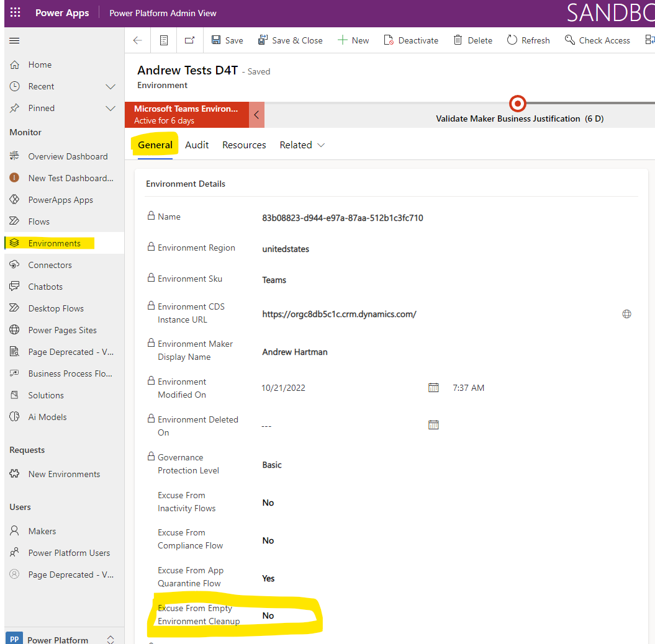
Task: Click the globe icon beside the CDS Instance URL
Action: point(626,314)
